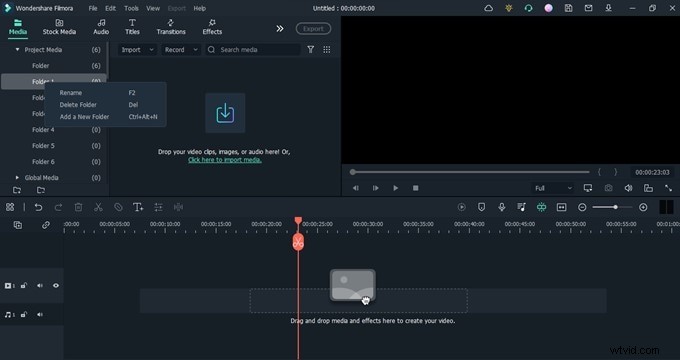Add a marker shield icon

(x=481, y=207)
